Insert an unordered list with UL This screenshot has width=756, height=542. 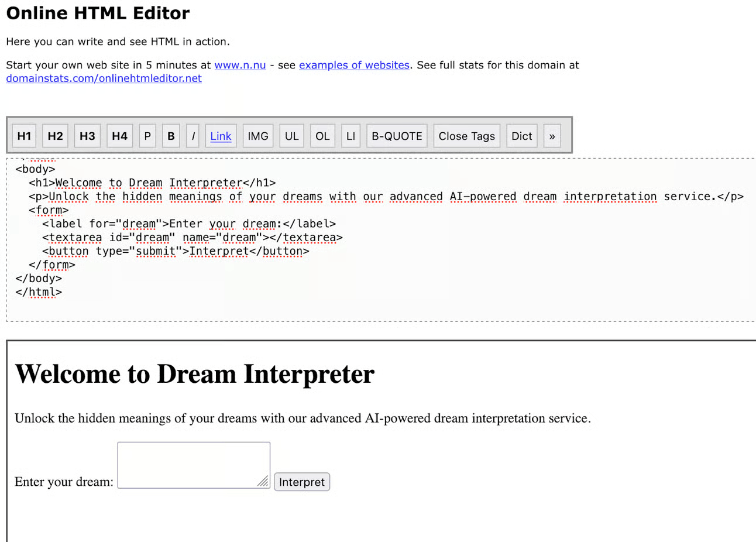pos(291,136)
